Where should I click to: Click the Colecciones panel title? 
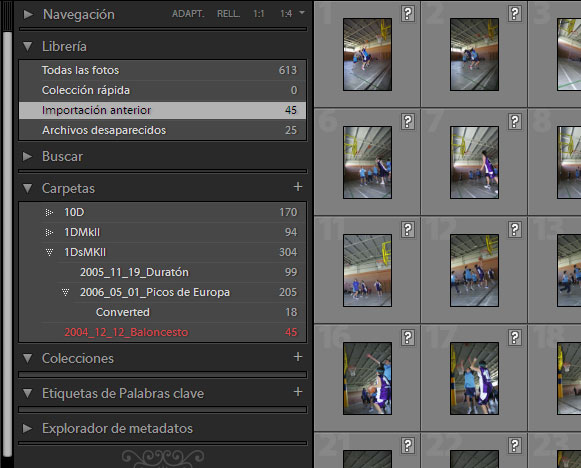pos(78,358)
